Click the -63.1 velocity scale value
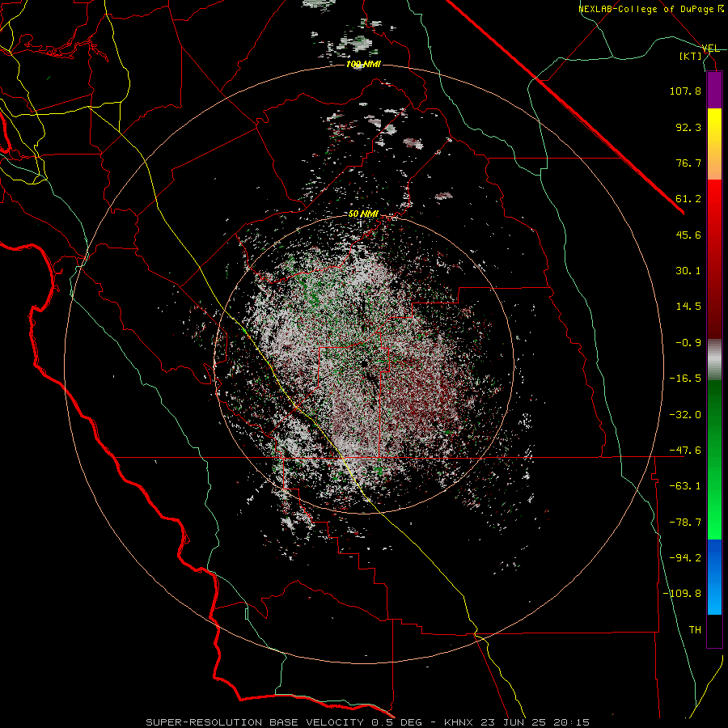Screen dimensions: 728x728 point(685,486)
